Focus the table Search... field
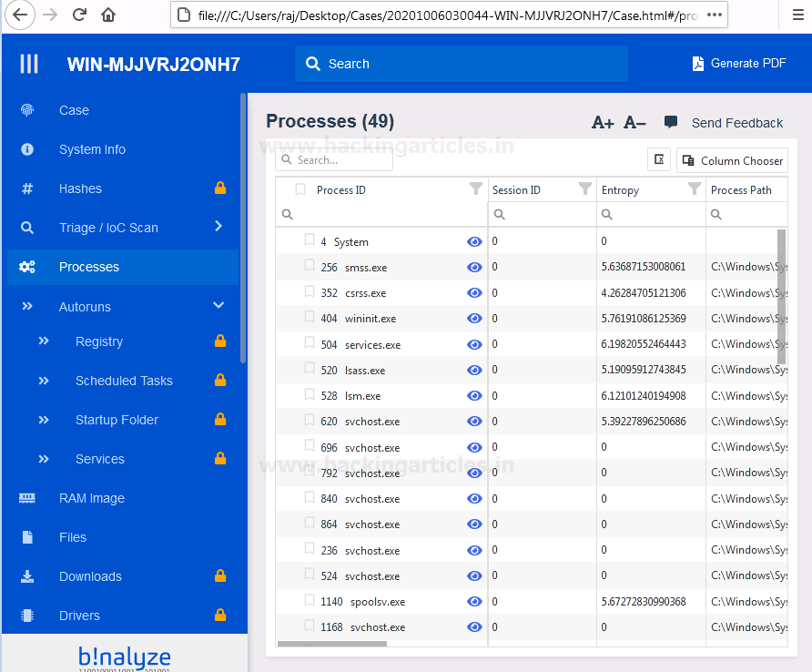The height and width of the screenshot is (672, 812). [334, 160]
